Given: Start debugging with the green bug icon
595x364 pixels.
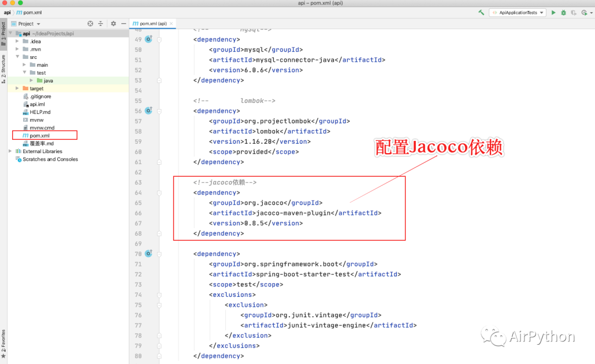Looking at the screenshot, I should coord(564,13).
